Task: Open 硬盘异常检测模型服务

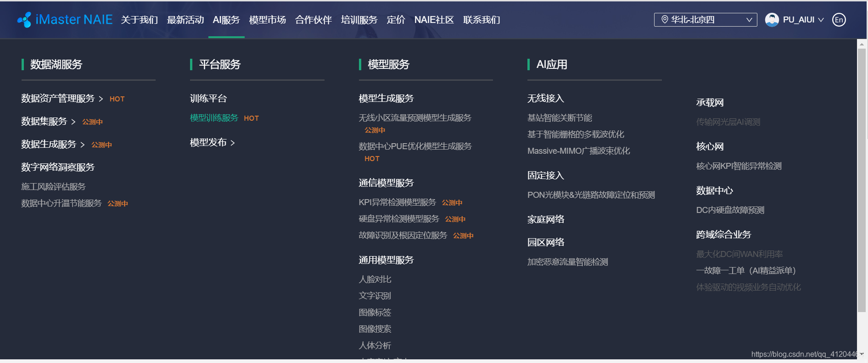Action: pos(399,219)
